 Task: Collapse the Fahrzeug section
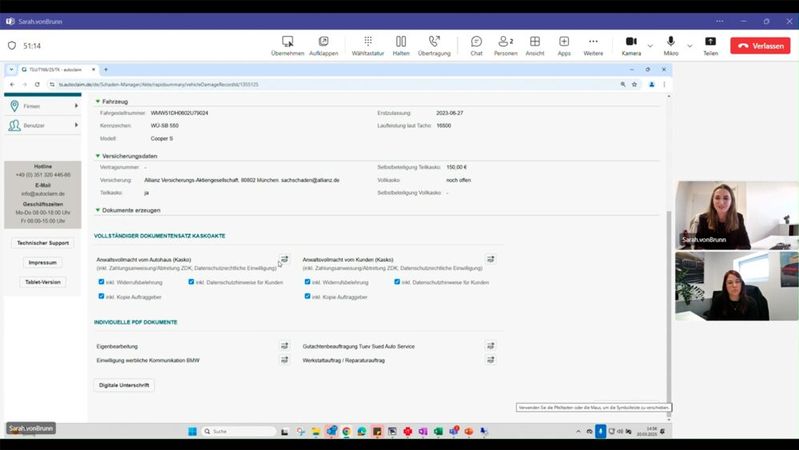click(98, 101)
